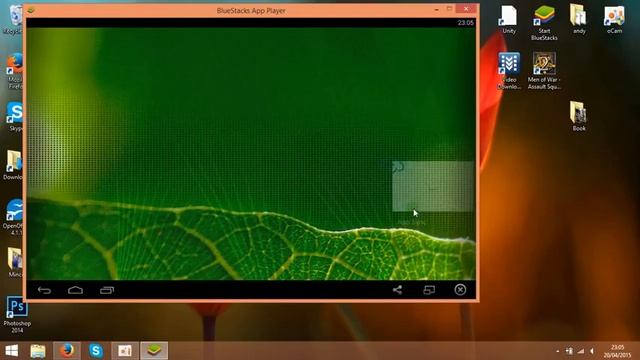Image resolution: width=640 pixels, height=360 pixels.
Task: Open volume control tray icon
Action: tap(592, 351)
